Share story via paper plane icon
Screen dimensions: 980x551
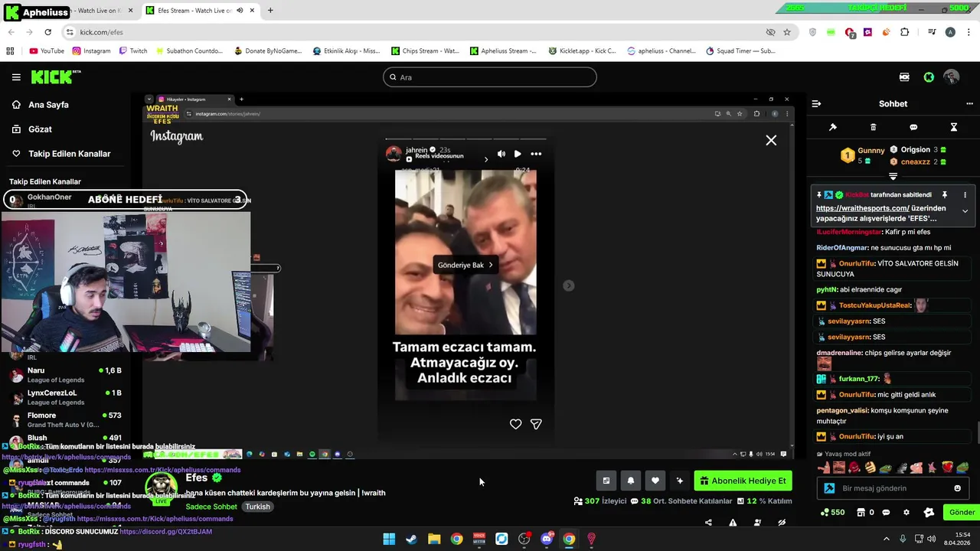pos(536,424)
